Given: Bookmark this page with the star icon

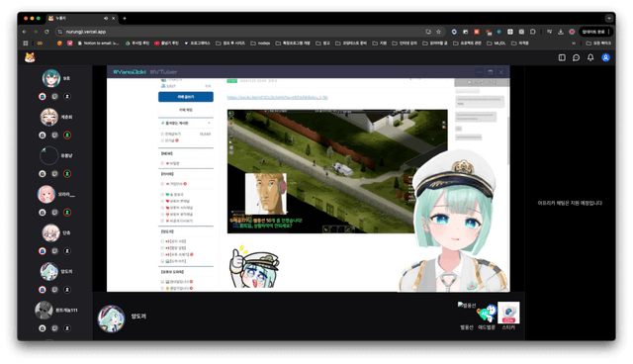Looking at the screenshot, I should [x=438, y=32].
